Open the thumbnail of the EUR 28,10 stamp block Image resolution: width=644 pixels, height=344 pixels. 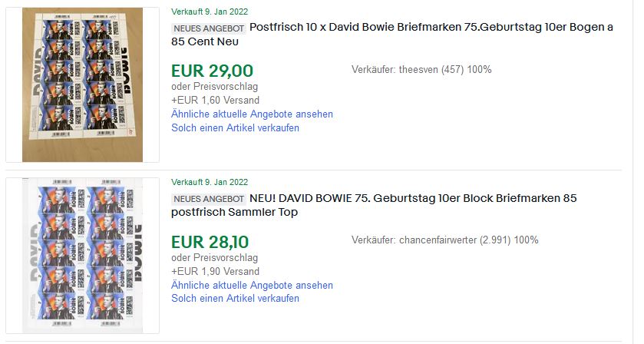click(82, 256)
